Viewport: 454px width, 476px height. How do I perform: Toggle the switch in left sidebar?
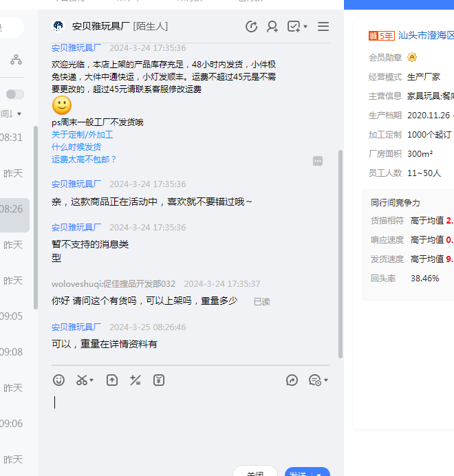point(14,94)
